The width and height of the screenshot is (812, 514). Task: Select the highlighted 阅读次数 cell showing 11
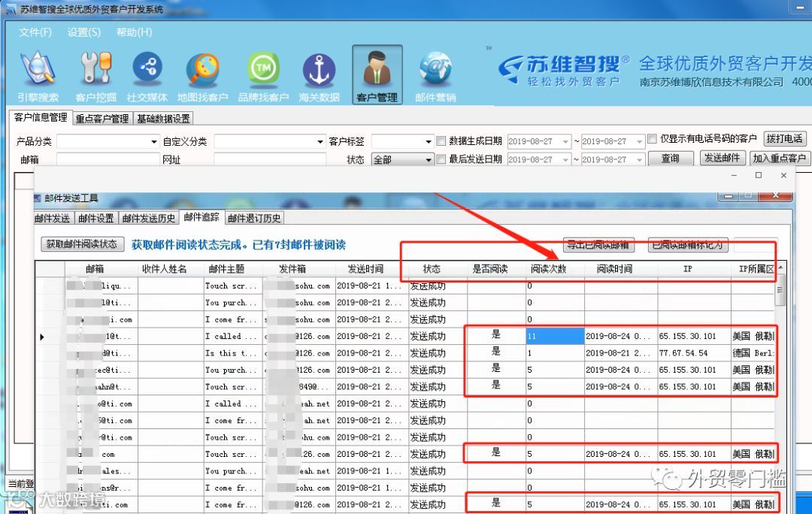point(555,336)
